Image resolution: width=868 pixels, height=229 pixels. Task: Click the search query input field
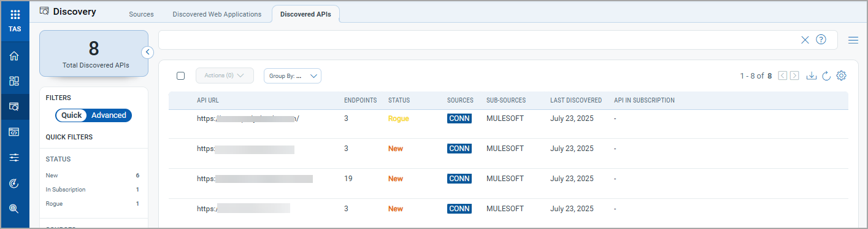tap(478, 40)
